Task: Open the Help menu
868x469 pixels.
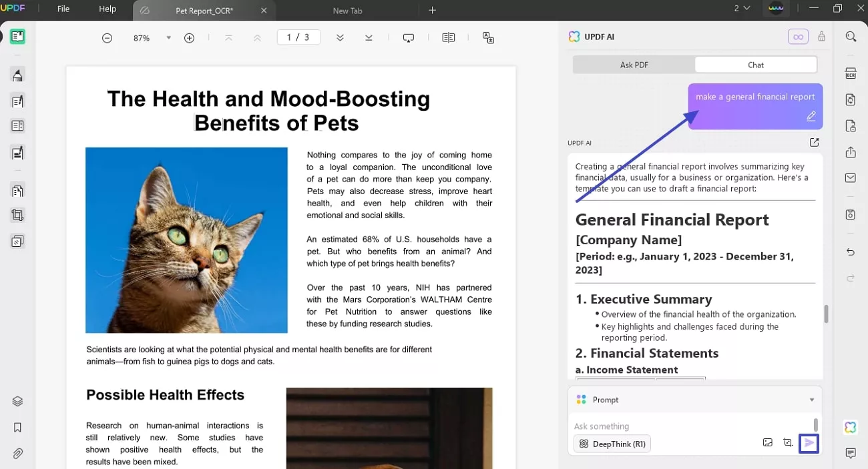Action: 107,9
